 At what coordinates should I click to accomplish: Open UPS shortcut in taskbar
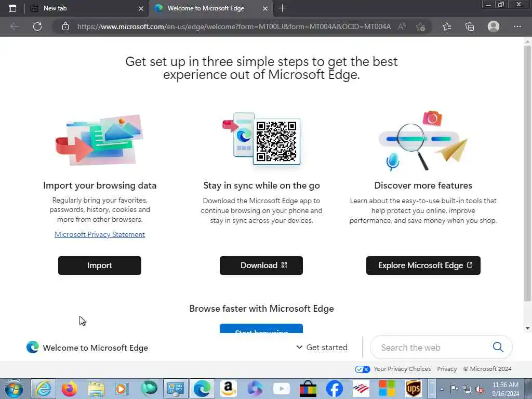(x=413, y=389)
